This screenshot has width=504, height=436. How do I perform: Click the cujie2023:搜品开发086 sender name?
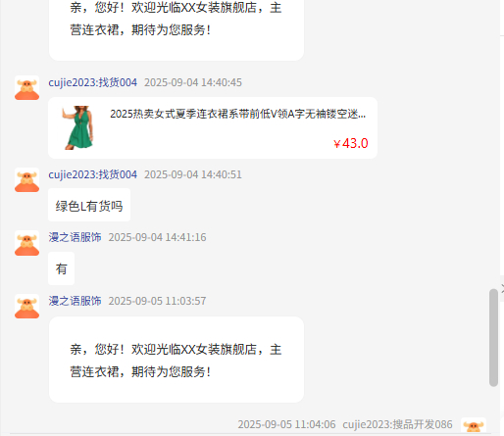pos(397,424)
